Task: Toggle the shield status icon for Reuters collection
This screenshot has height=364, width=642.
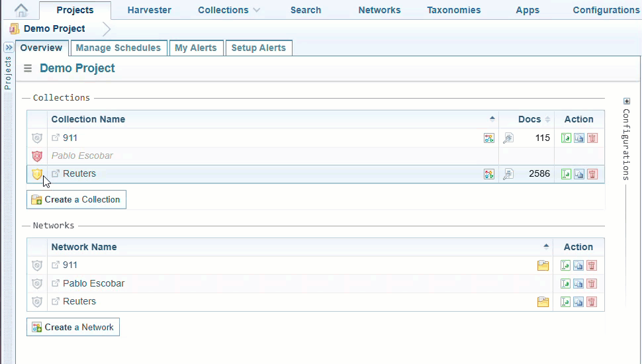Action: tap(37, 174)
